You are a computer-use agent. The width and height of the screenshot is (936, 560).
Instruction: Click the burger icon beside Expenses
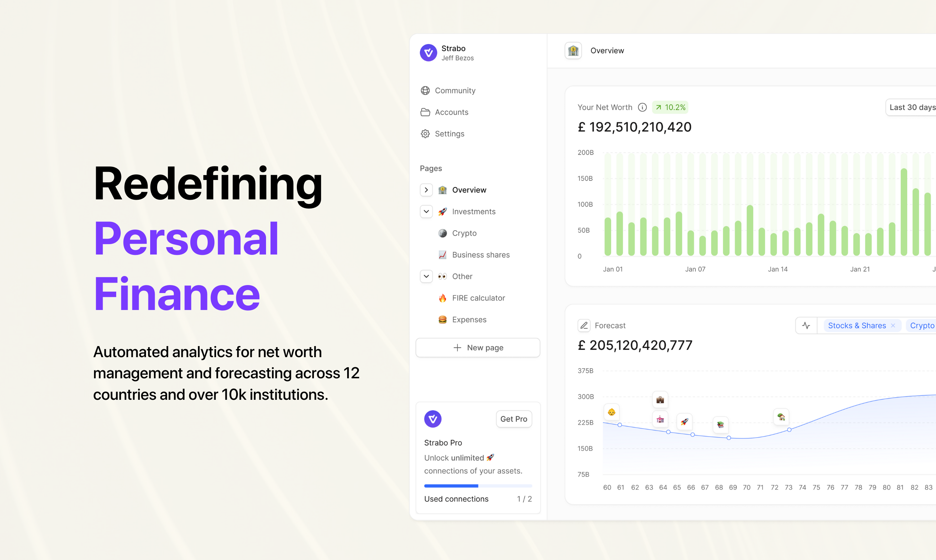(x=442, y=320)
